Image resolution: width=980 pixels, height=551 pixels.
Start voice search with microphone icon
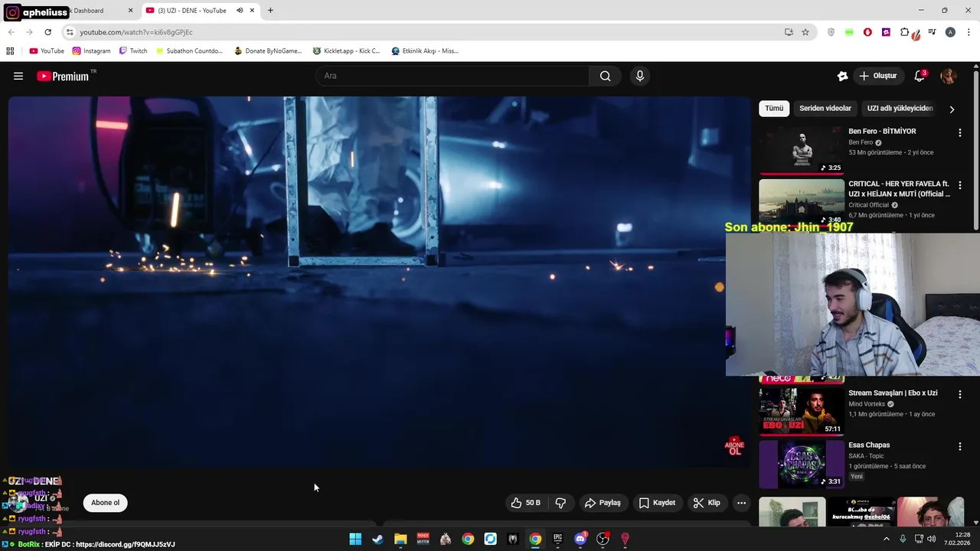point(640,76)
